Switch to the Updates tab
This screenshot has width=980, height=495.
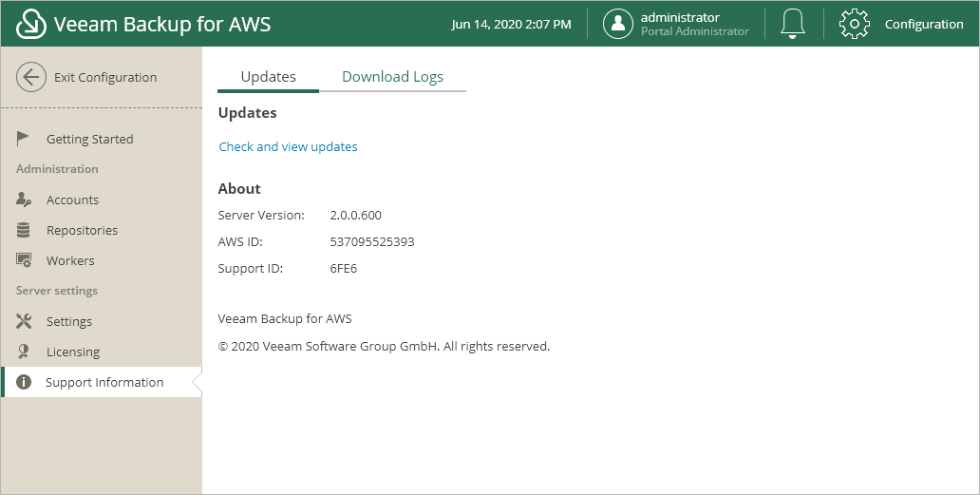coord(268,77)
